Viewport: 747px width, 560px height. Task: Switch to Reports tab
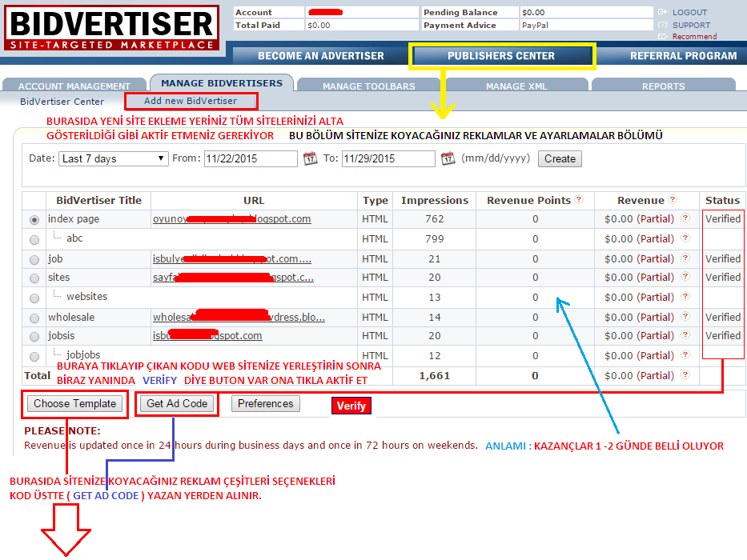click(663, 86)
